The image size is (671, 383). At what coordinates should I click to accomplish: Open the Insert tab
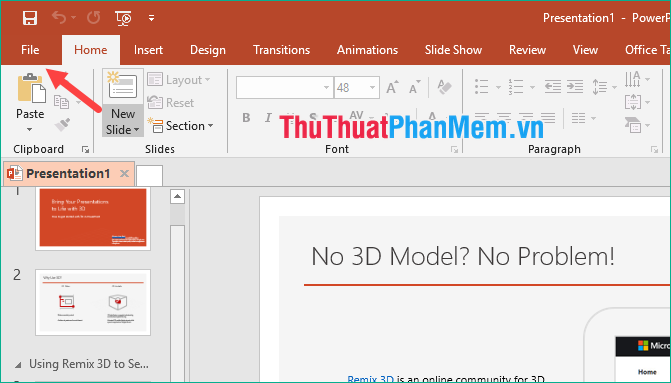[148, 50]
